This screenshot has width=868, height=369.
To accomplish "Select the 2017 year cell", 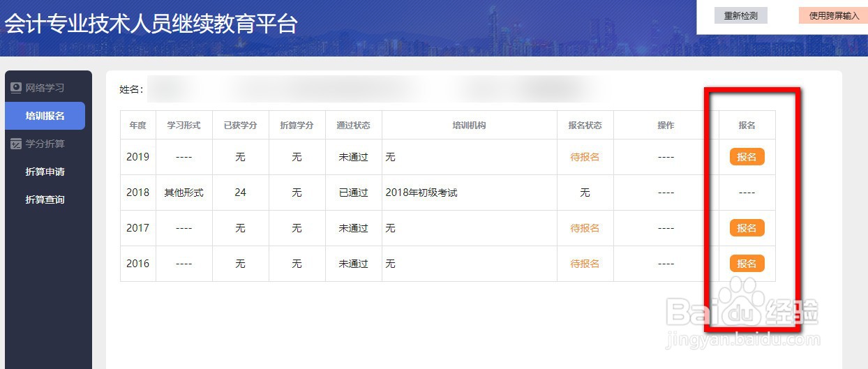I will [x=137, y=228].
